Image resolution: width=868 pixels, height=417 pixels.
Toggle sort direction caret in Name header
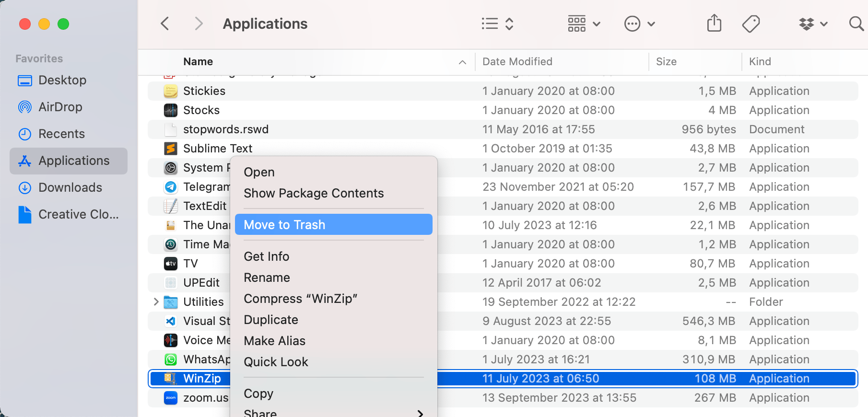tap(462, 62)
